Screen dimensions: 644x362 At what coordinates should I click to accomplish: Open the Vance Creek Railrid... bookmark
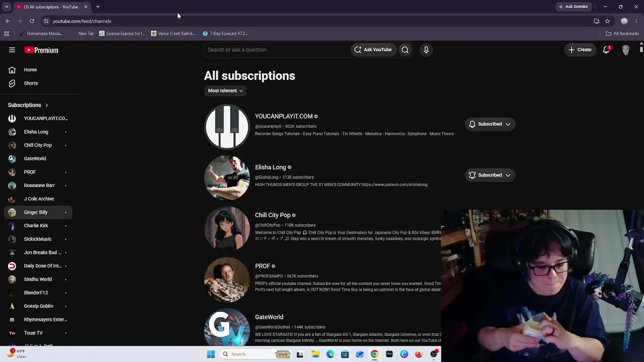(173, 34)
